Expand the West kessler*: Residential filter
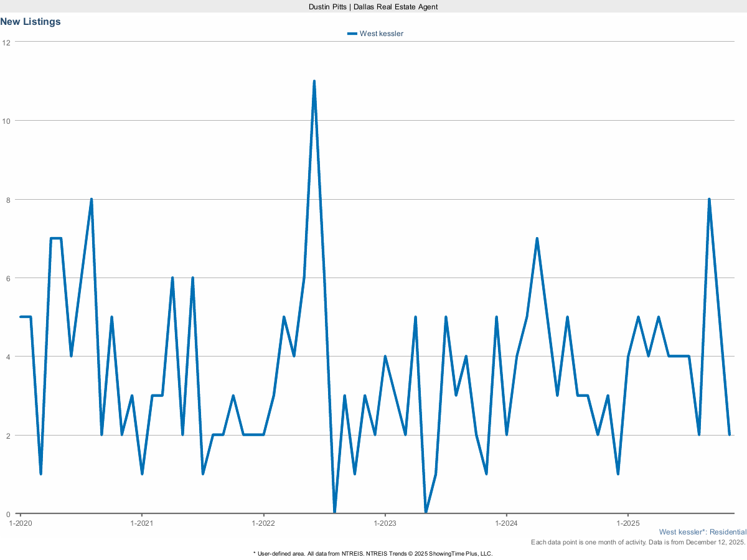 [702, 532]
